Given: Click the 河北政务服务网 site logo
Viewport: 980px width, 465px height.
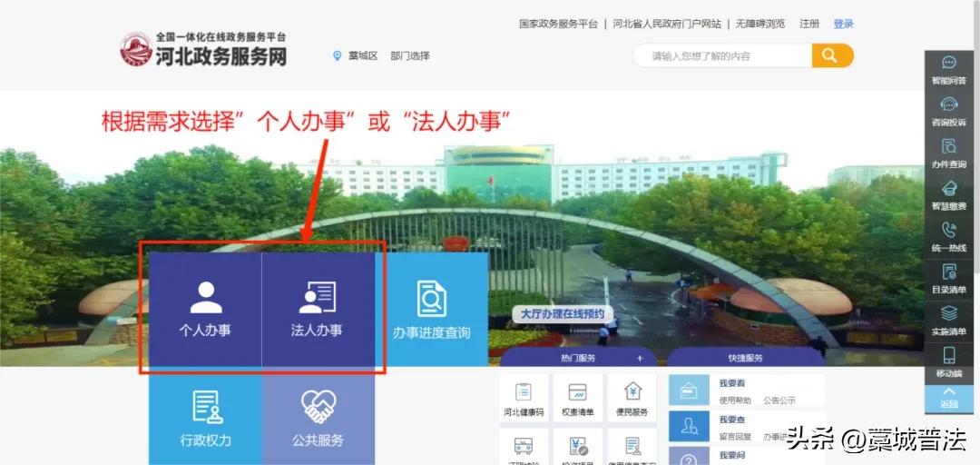Looking at the screenshot, I should tap(204, 49).
